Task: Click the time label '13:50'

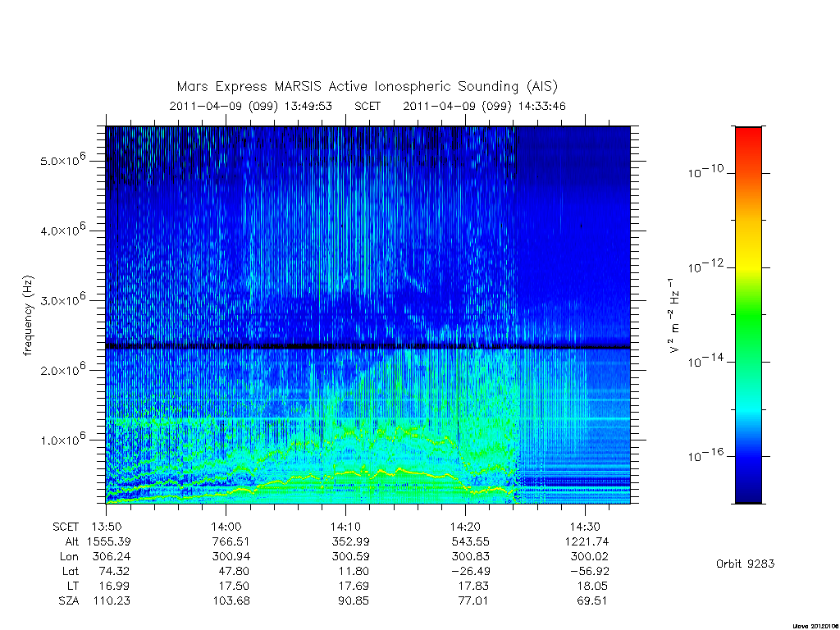Action: pos(106,527)
